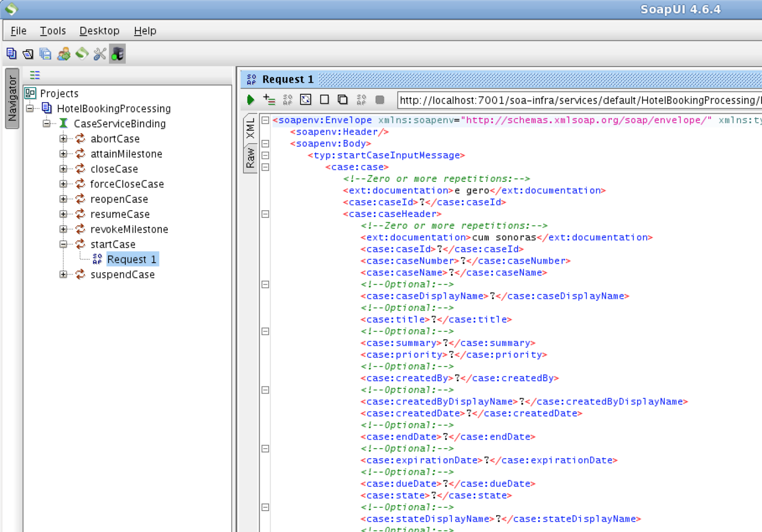Click the CaseServiceBinding interface icon

[63, 123]
